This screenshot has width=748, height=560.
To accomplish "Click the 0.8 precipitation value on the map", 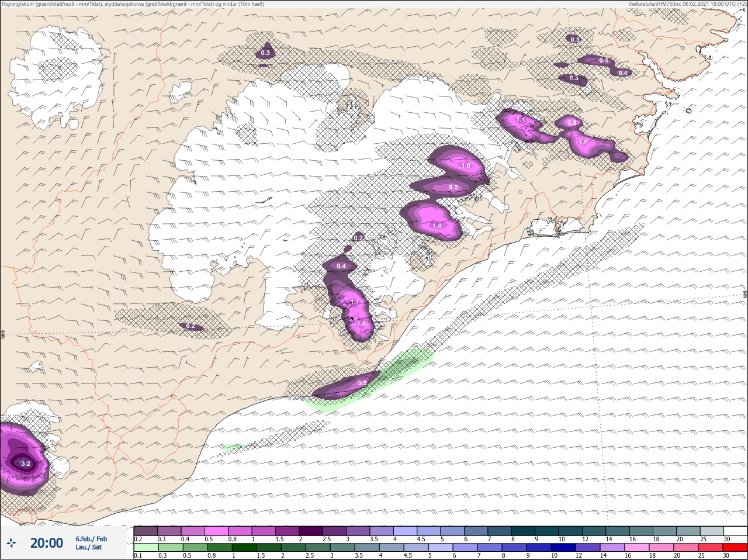I will pos(572,123).
